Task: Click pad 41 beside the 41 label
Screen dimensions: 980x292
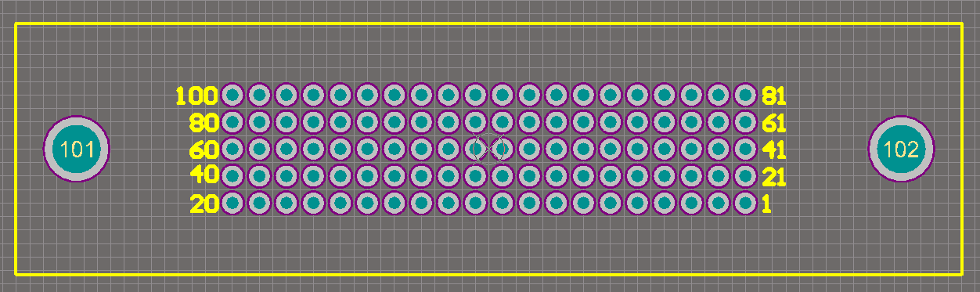Action: [745, 149]
